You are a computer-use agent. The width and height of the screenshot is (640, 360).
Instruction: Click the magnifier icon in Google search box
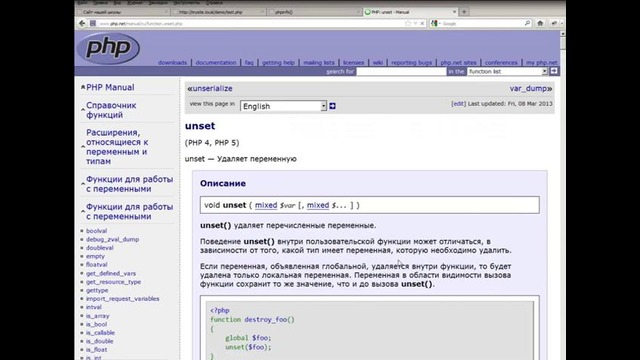[x=527, y=23]
